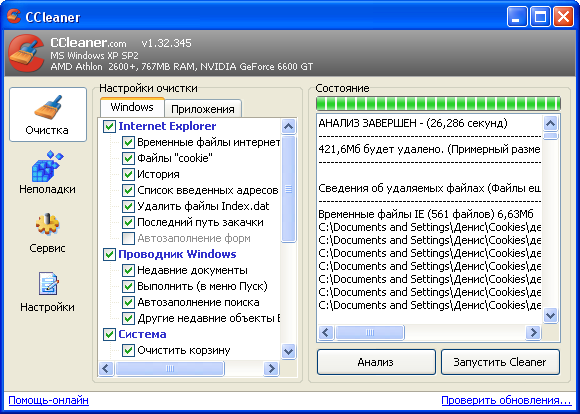Screen dimensions: 580x414
Task: Click the Анализ button
Action: click(x=376, y=362)
